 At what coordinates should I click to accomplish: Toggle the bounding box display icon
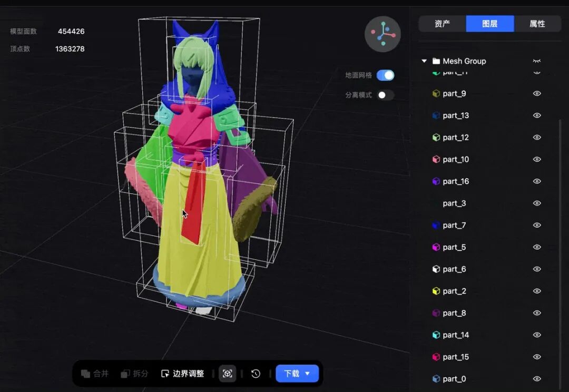coord(228,374)
